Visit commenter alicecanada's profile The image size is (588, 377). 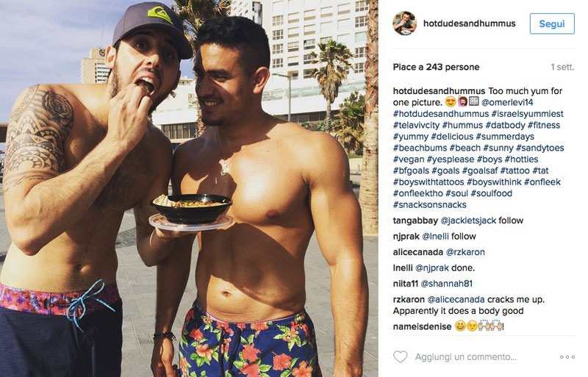pos(418,252)
